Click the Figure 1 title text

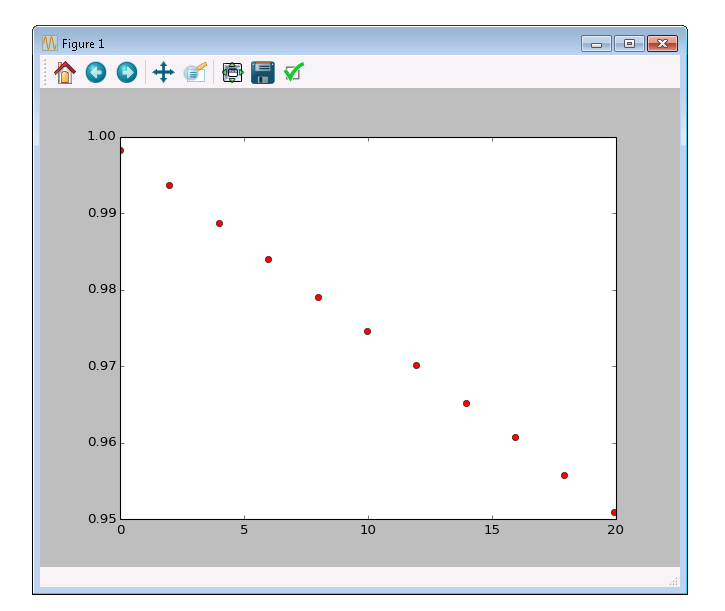(83, 44)
